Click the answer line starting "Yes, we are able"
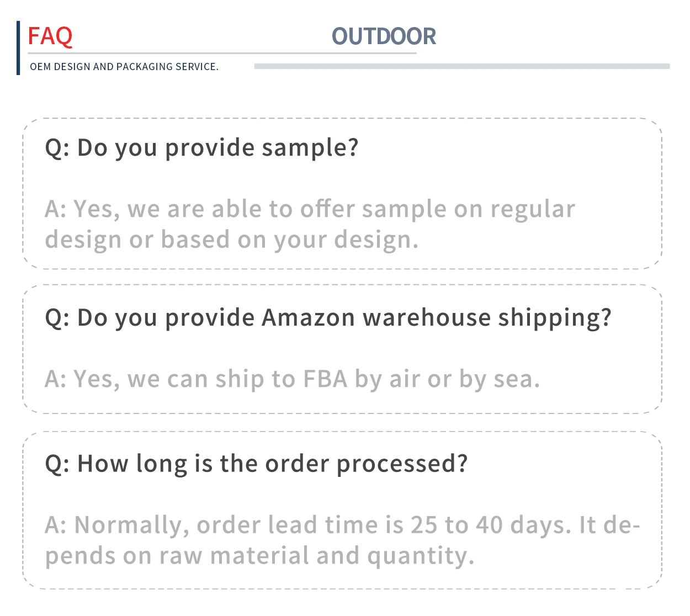 tap(309, 210)
